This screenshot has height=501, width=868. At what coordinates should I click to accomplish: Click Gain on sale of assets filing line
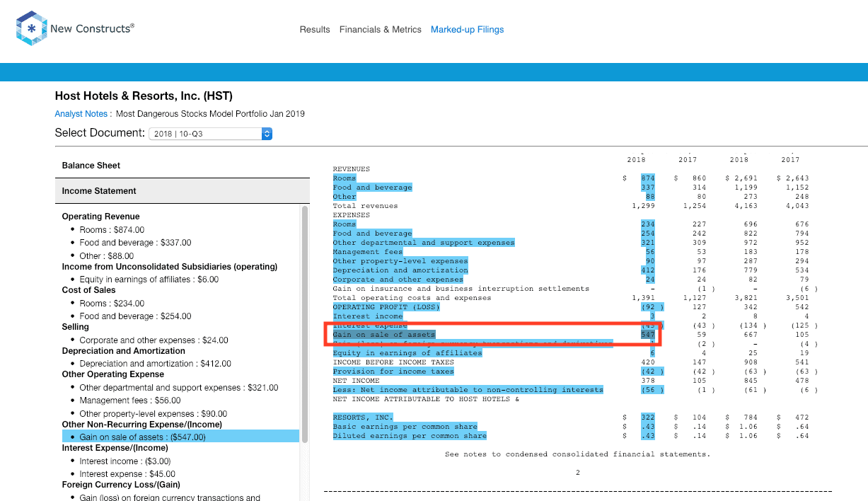[x=384, y=335]
